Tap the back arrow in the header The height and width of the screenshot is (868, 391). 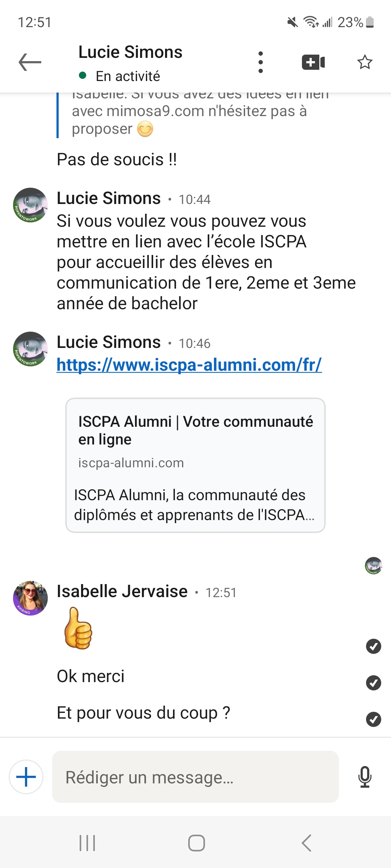click(x=30, y=62)
